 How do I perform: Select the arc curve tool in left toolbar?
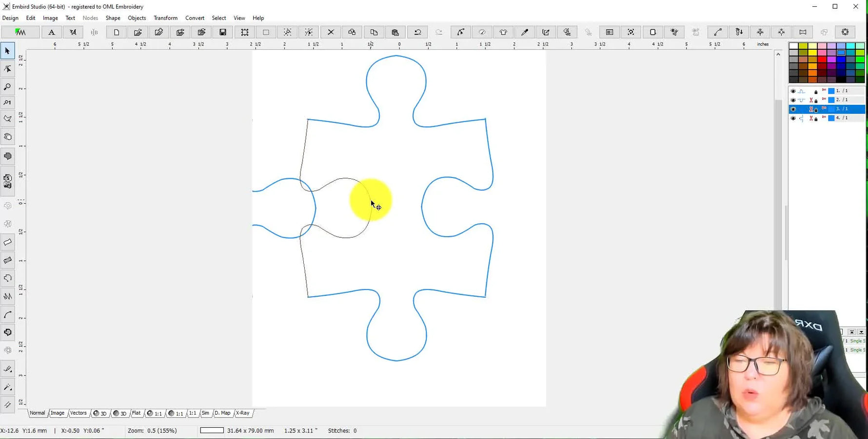point(7,315)
